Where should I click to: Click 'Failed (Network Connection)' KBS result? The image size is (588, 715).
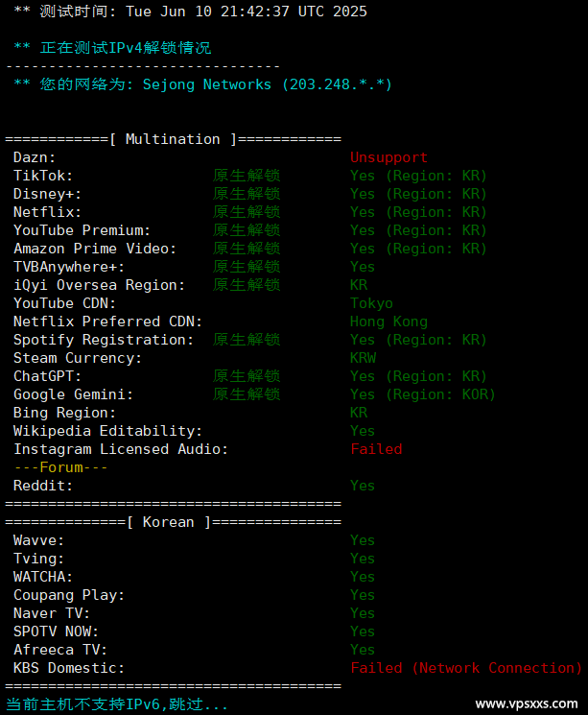(x=466, y=668)
